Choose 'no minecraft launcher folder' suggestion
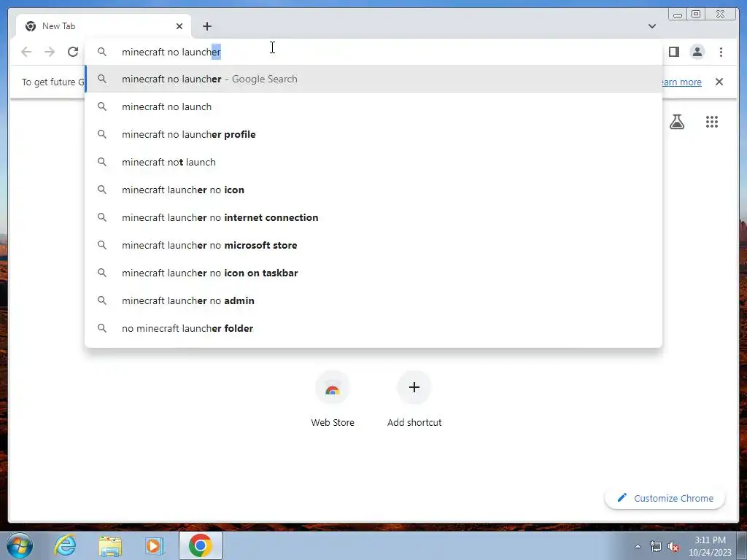Viewport: 747px width, 560px height. click(x=373, y=328)
